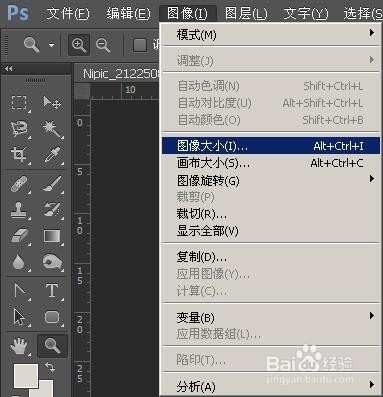Select the Gradient tool
The image size is (383, 397).
(x=52, y=236)
